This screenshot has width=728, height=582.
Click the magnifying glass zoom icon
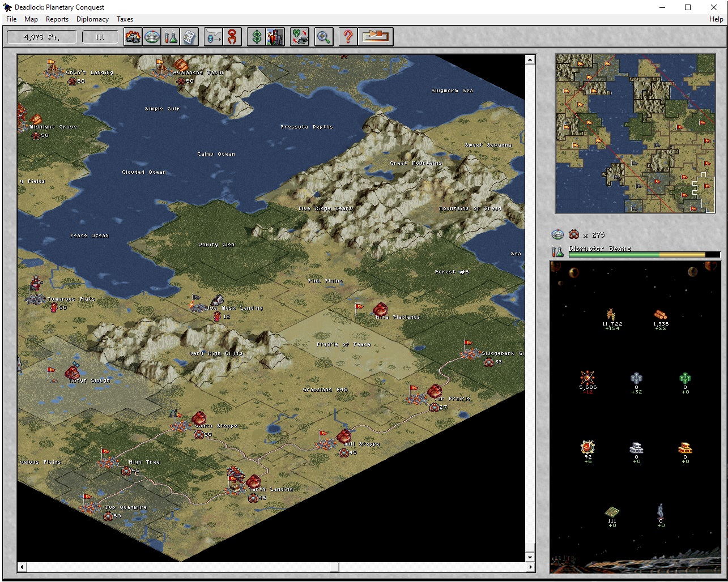click(x=324, y=37)
